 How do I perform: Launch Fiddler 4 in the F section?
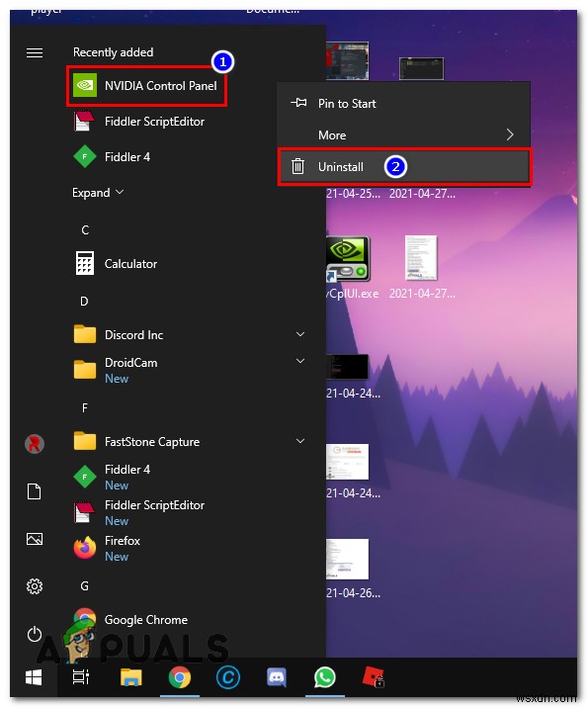click(x=112, y=477)
